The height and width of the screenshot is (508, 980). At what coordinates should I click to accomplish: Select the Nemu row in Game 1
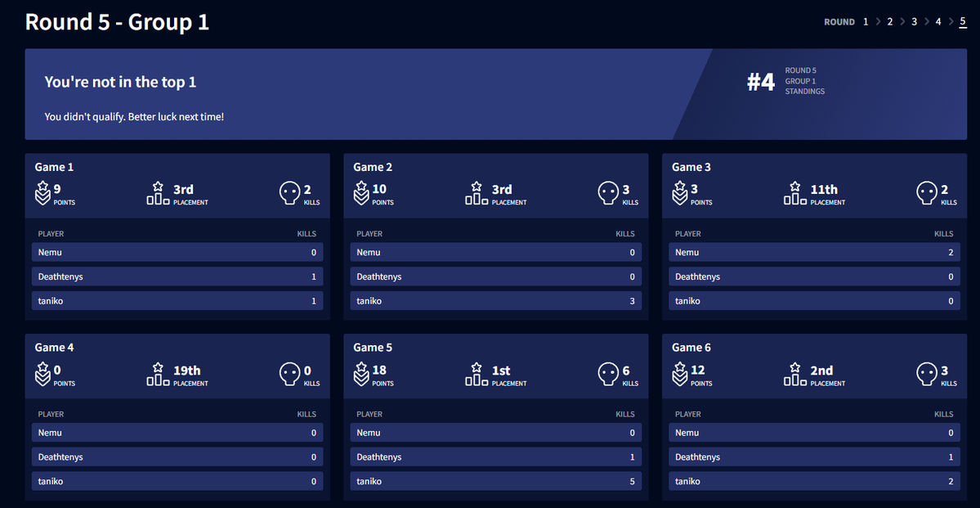(177, 252)
